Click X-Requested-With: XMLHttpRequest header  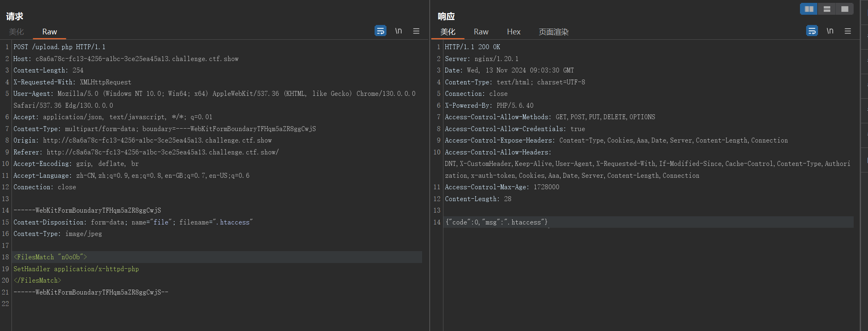pyautogui.click(x=72, y=82)
